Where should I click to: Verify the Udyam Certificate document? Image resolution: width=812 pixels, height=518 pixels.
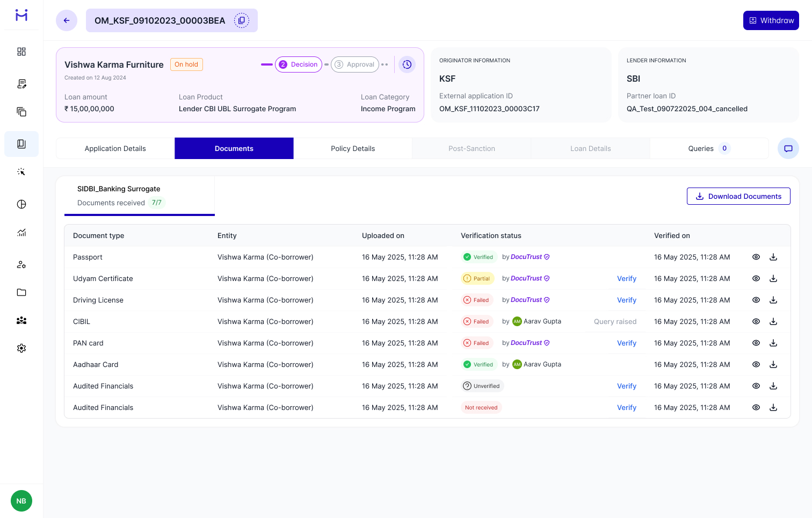627,278
